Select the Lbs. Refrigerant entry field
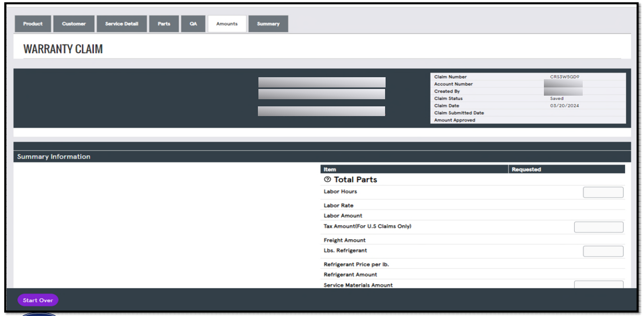Viewport: 644px width, 316px height. click(x=603, y=251)
